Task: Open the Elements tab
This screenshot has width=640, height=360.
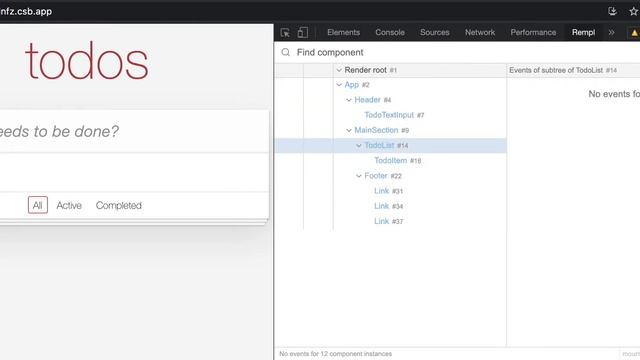Action: pyautogui.click(x=343, y=33)
